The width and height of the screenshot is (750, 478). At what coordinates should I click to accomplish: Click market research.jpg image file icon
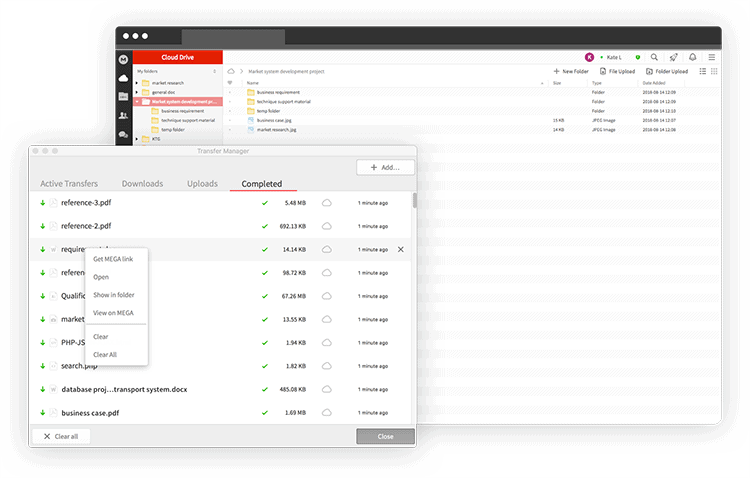[251, 129]
